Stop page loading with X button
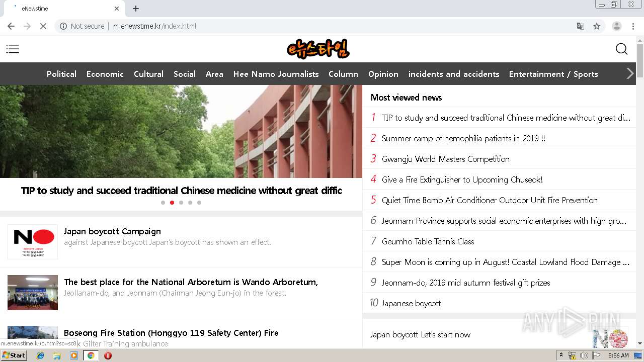The image size is (644, 362). (43, 26)
